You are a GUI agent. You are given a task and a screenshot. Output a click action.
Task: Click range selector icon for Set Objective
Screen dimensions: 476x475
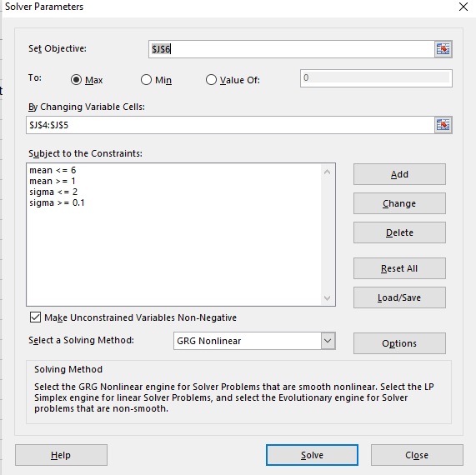[443, 49]
